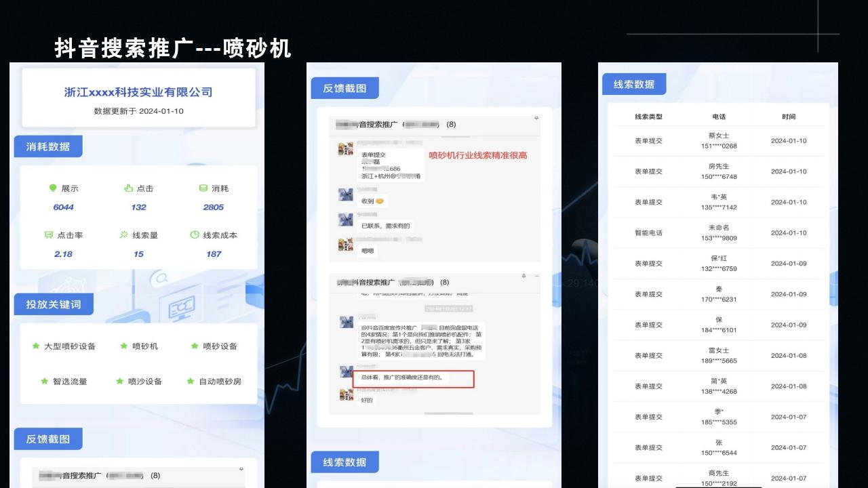The height and width of the screenshot is (488, 868).
Task: Click the 保*红 132****6759 phone cell
Action: pyautogui.click(x=719, y=264)
